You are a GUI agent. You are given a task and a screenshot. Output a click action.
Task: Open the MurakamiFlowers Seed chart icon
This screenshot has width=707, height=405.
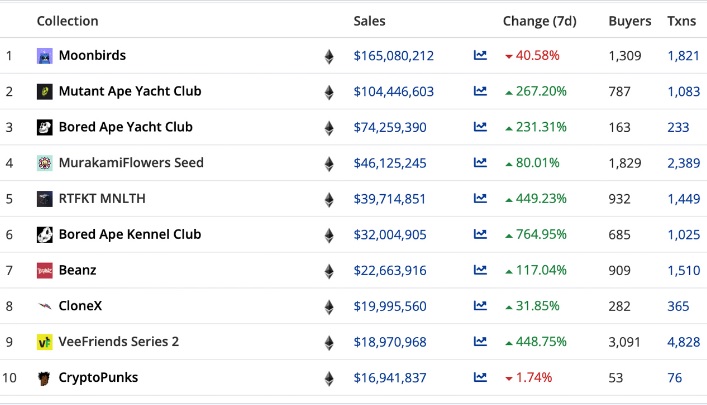480,162
